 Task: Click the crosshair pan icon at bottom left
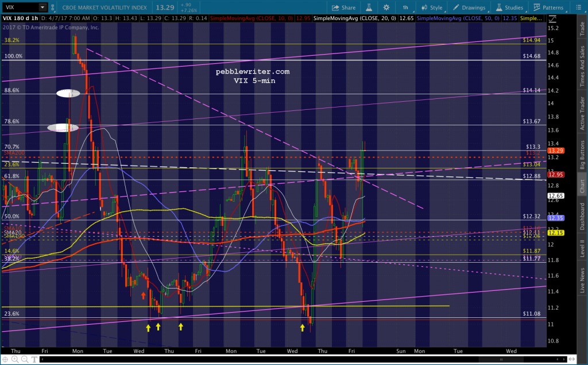[x=5, y=359]
